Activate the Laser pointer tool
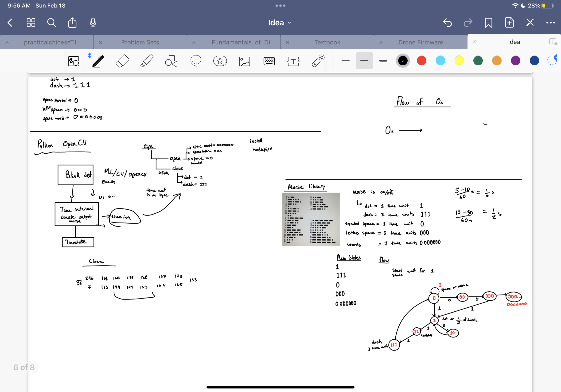Screen dimensions: 561x392 coord(318,61)
